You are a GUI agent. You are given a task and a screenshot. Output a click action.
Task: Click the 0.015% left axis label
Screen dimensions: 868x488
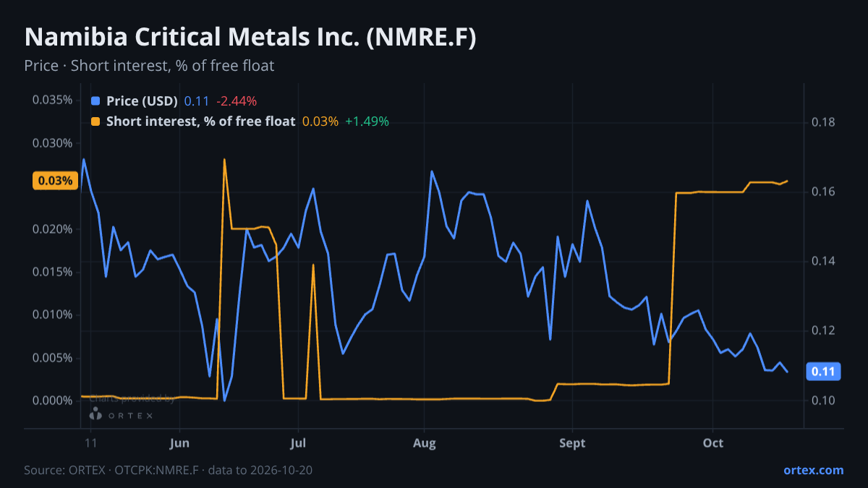pyautogui.click(x=52, y=272)
